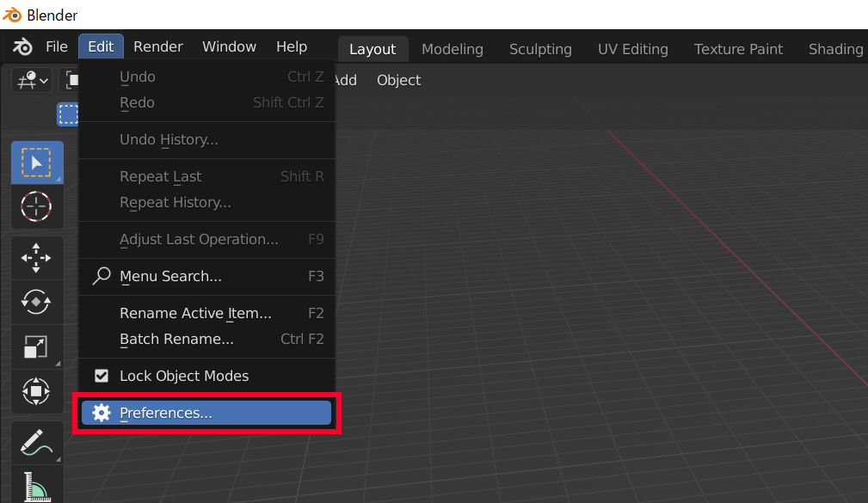Screen dimensions: 868x503
Task: Choose Repeat Last in the Edit menu
Action: click(160, 176)
